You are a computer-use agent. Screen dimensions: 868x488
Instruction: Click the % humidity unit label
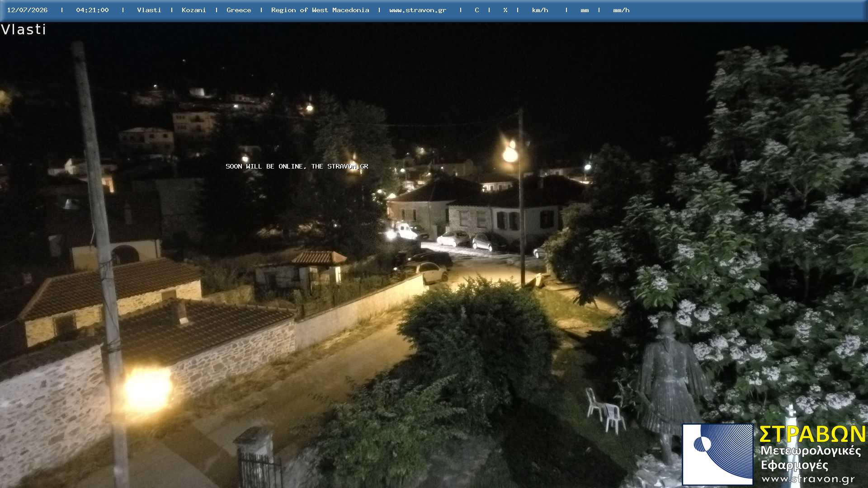coord(505,10)
